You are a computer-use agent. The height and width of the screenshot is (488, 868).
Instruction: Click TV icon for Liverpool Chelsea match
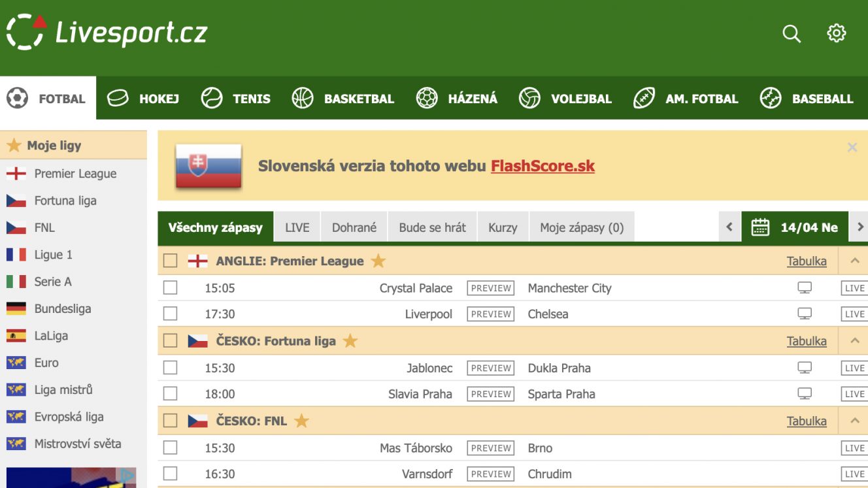pyautogui.click(x=805, y=314)
